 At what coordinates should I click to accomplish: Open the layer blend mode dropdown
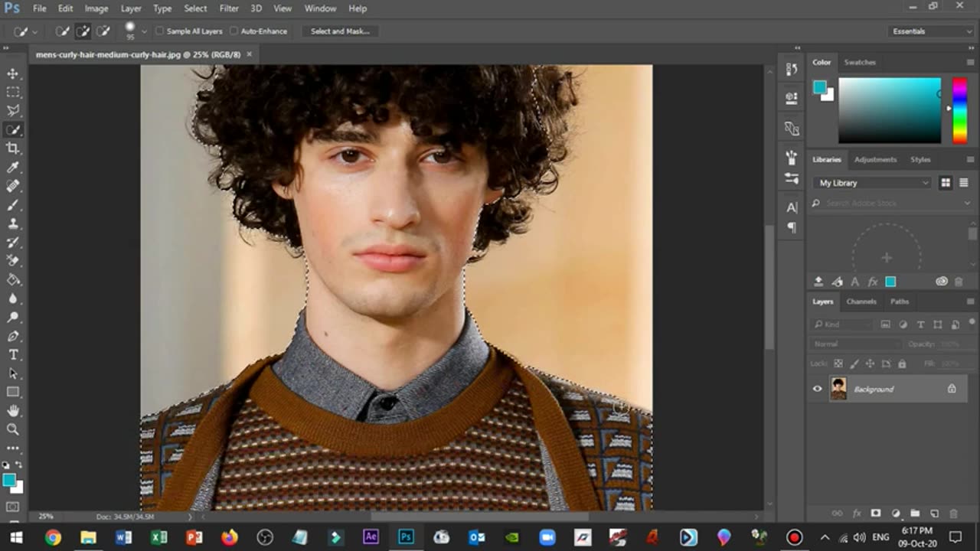[x=855, y=344]
